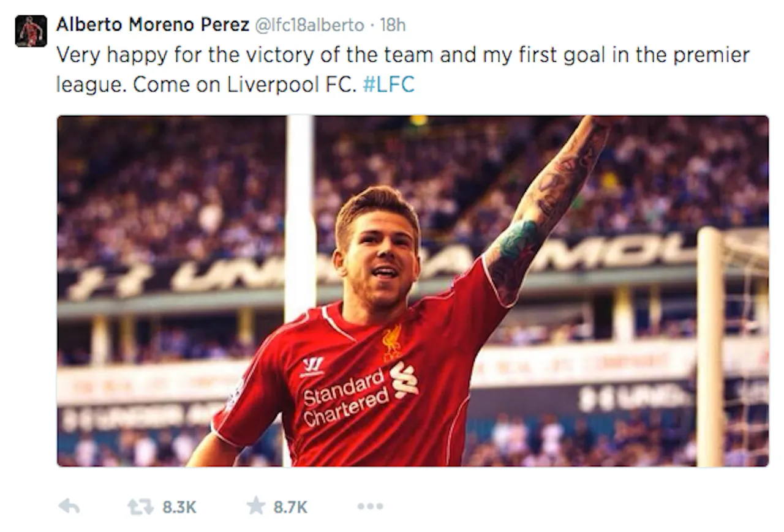Open Alberto Moreno's profile avatar thumbnail
Viewport: 784px width, 532px height.
31,31
